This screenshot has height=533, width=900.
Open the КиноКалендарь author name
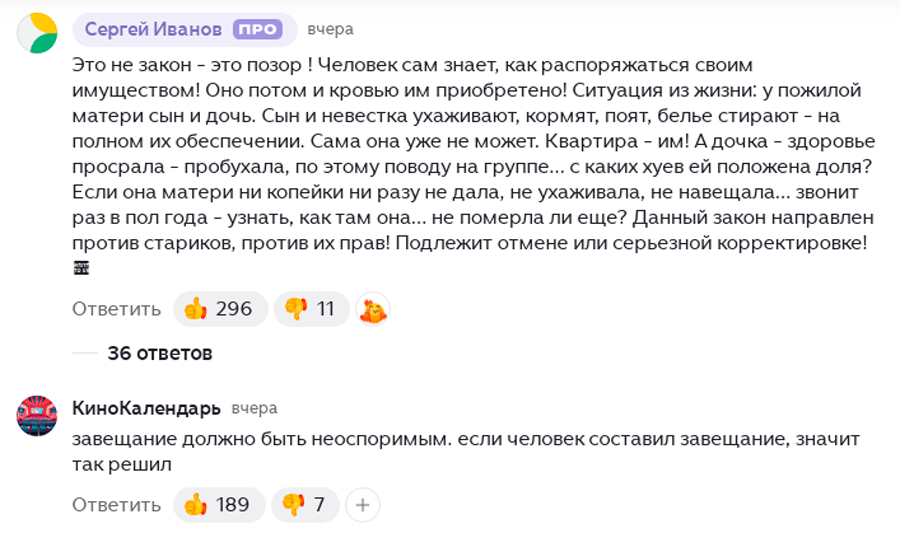click(146, 408)
